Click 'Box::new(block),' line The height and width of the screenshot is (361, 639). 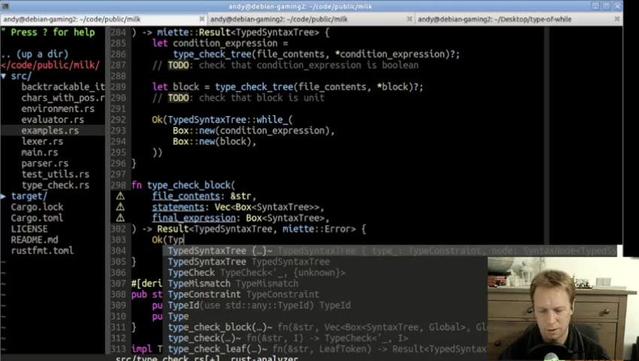click(x=215, y=142)
